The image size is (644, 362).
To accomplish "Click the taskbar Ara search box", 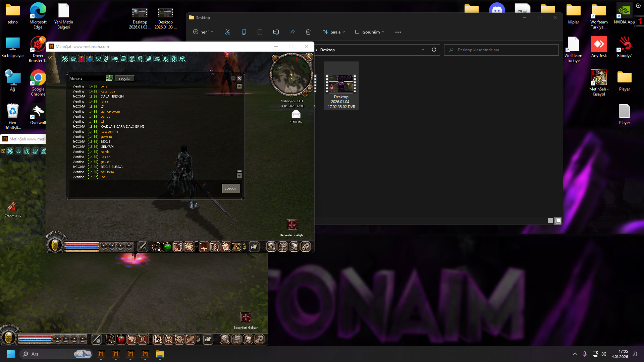I will click(x=56, y=354).
